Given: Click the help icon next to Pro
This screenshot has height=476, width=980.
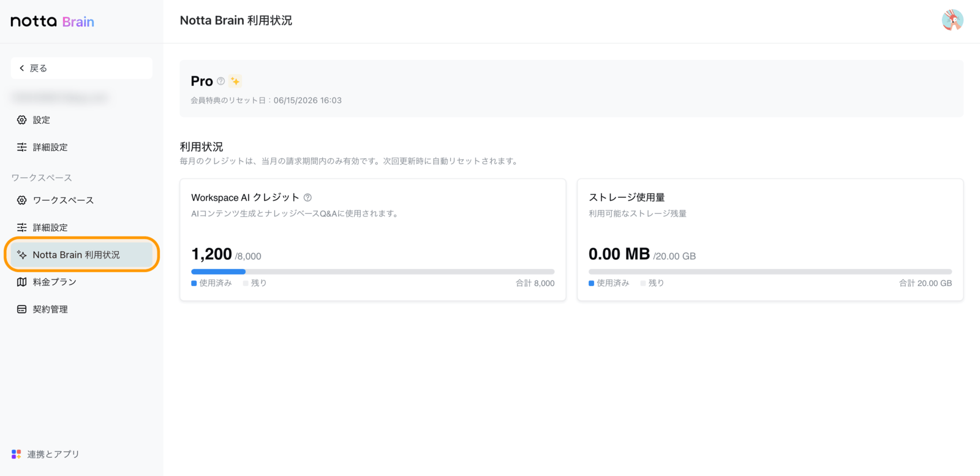Looking at the screenshot, I should 221,81.
